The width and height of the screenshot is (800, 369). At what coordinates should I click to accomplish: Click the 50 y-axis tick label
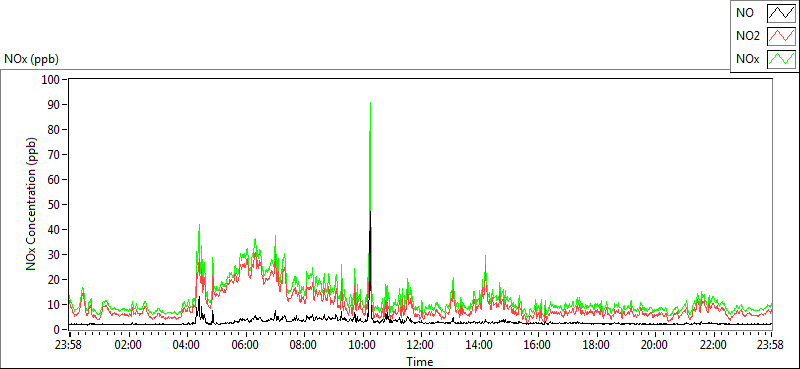[x=55, y=205]
